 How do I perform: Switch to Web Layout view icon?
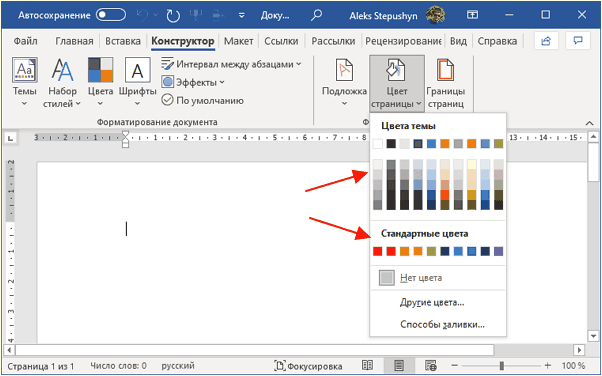click(x=431, y=365)
